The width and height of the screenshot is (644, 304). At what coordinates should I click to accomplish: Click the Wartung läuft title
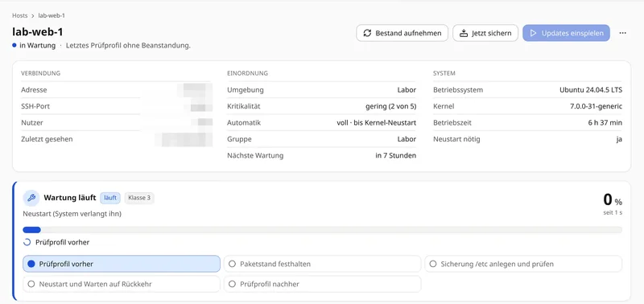(70, 198)
